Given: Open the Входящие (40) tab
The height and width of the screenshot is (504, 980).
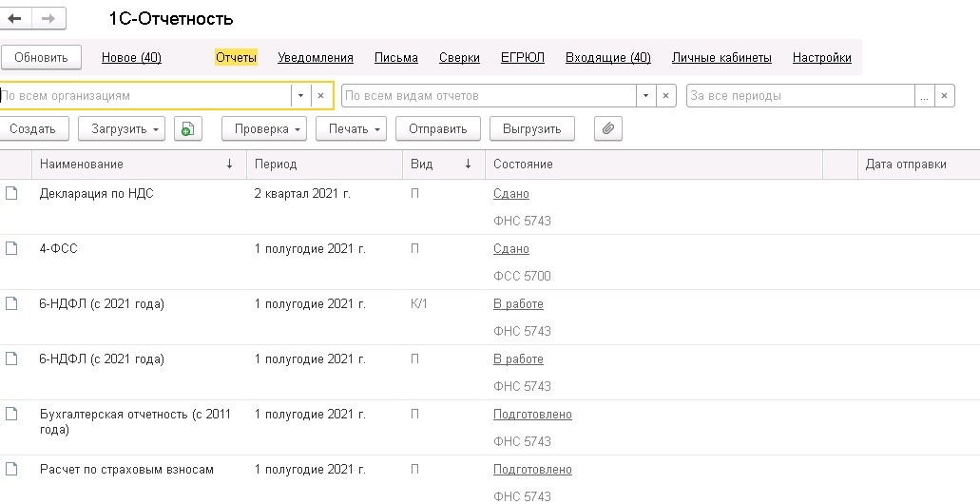Looking at the screenshot, I should [608, 57].
